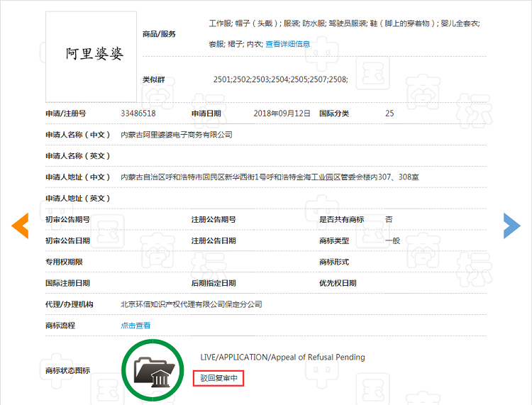Click the applicant address starting with 内蒙古自治区呼和浩特市

coord(270,177)
